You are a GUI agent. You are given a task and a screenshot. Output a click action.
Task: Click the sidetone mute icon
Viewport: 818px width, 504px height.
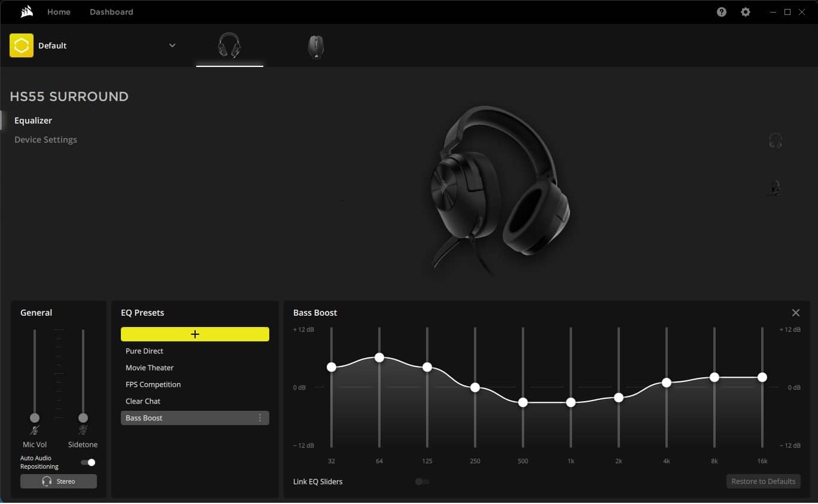(83, 430)
